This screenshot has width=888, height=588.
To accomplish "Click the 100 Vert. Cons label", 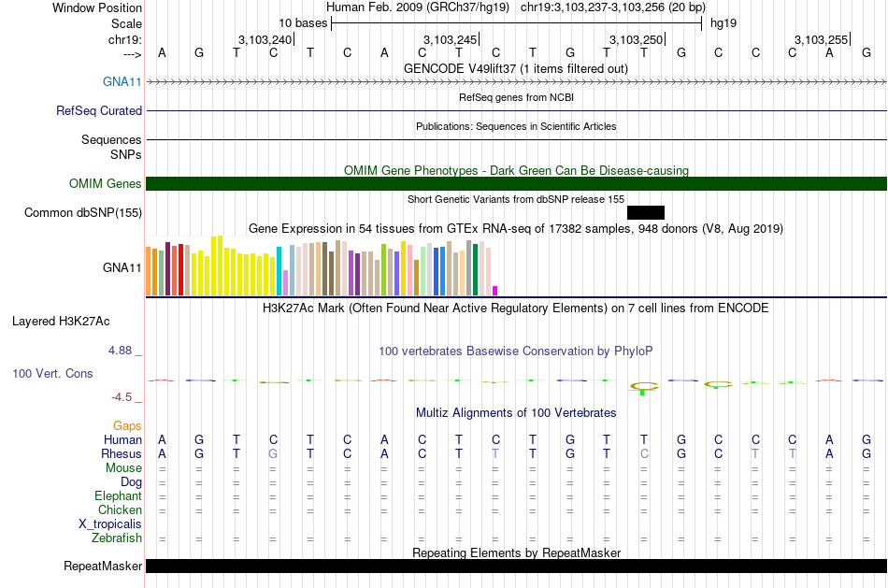I will [52, 373].
